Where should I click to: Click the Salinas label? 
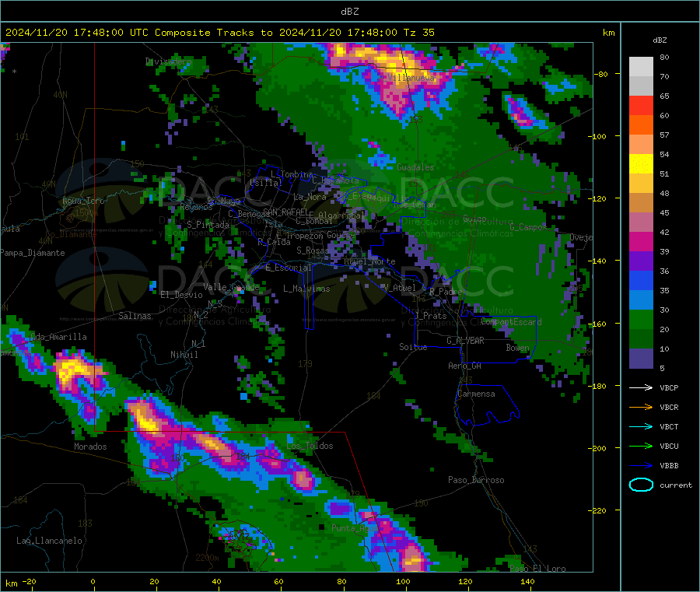pos(135,316)
